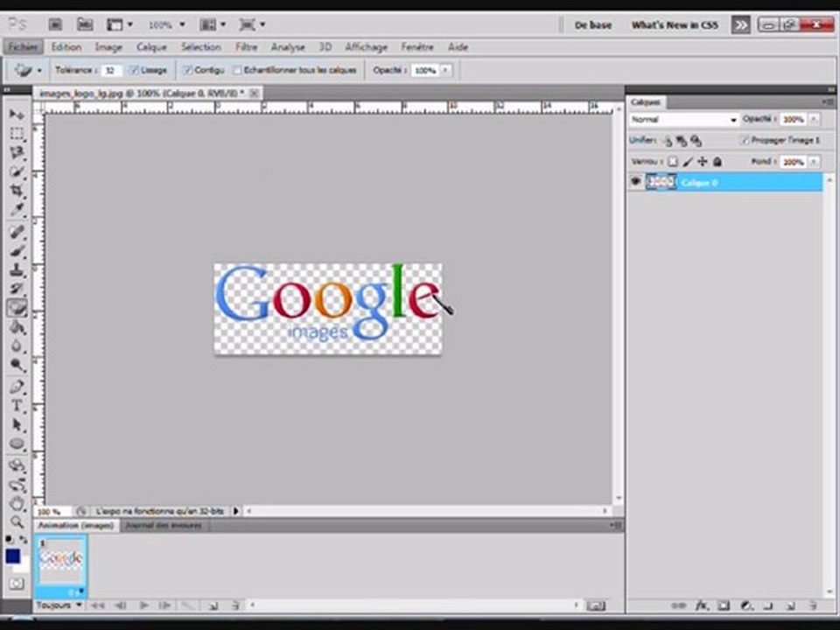Image resolution: width=840 pixels, height=630 pixels.
Task: Select the Rectangular Marquee tool
Action: click(x=17, y=134)
